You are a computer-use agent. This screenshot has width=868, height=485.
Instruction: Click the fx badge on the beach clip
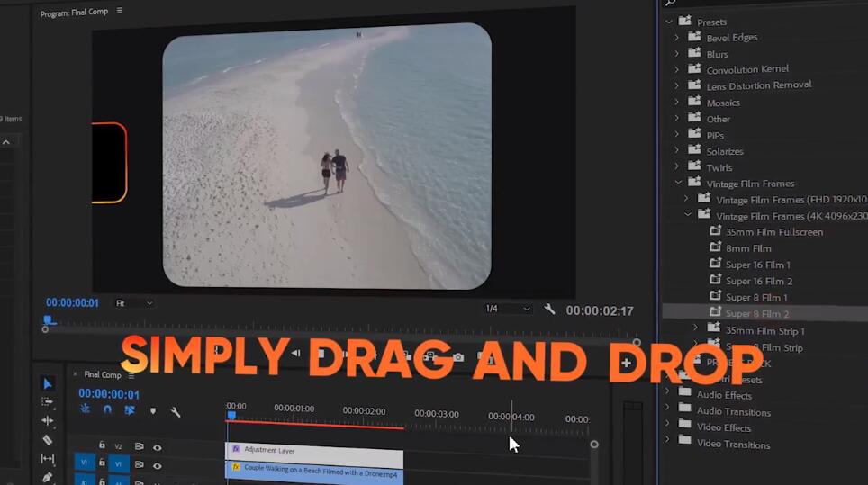pos(237,467)
